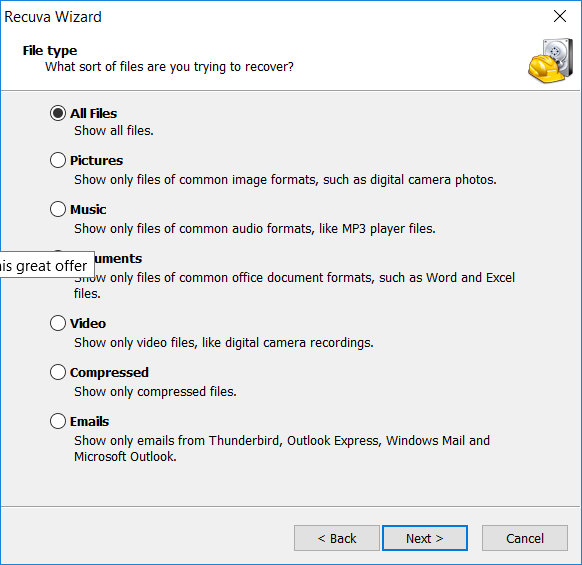
Task: Click the Recuva hard hat drive icon
Action: pyautogui.click(x=551, y=61)
